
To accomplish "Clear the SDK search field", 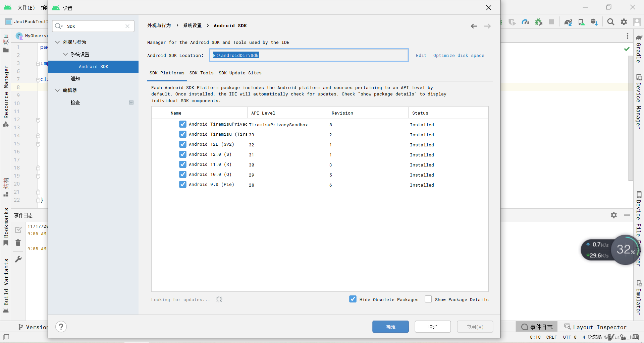I will pos(127,26).
